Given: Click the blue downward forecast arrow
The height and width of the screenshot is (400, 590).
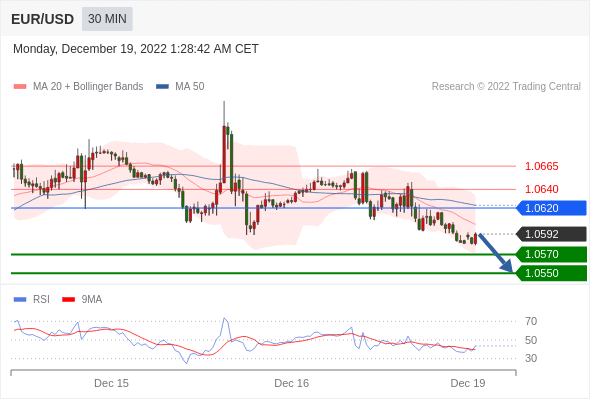Looking at the screenshot, I should (496, 253).
